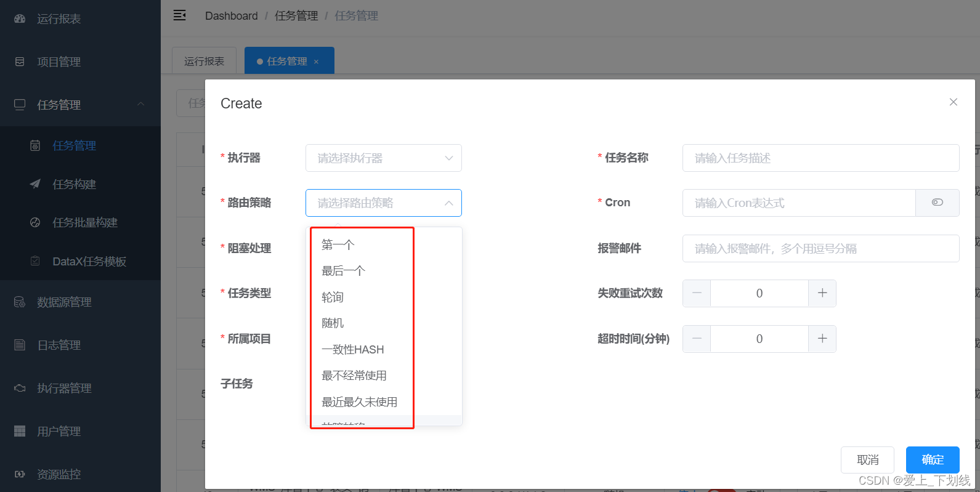Image resolution: width=980 pixels, height=492 pixels.
Task: Click the 数据源管理 database icon
Action: pyautogui.click(x=20, y=302)
